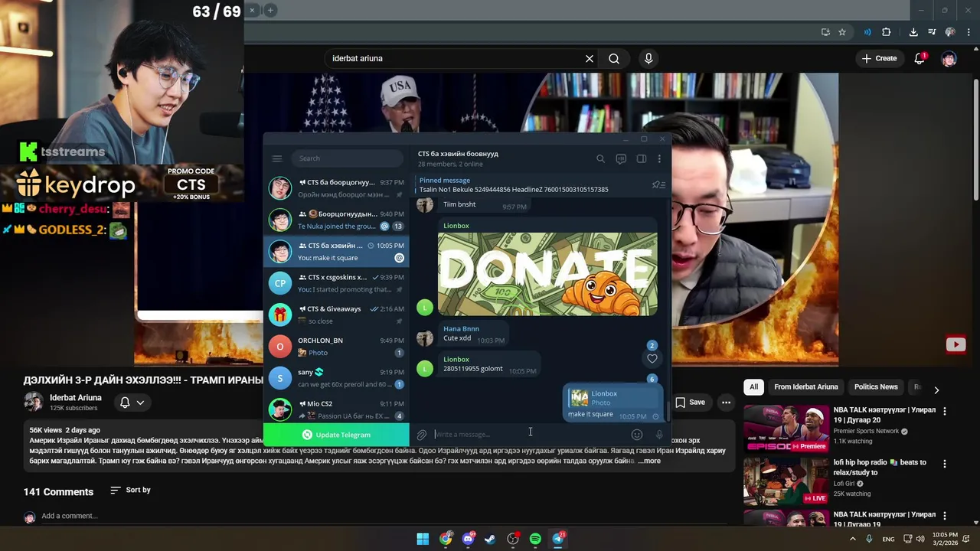Click replied Lionbox Photo preview in message
The height and width of the screenshot is (551, 980).
tap(612, 398)
